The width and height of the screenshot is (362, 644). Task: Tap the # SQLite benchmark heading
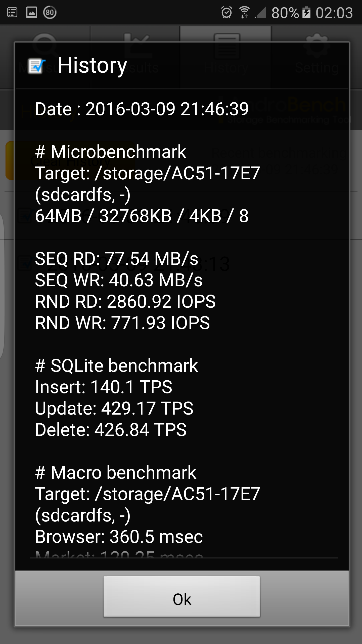[x=116, y=366]
